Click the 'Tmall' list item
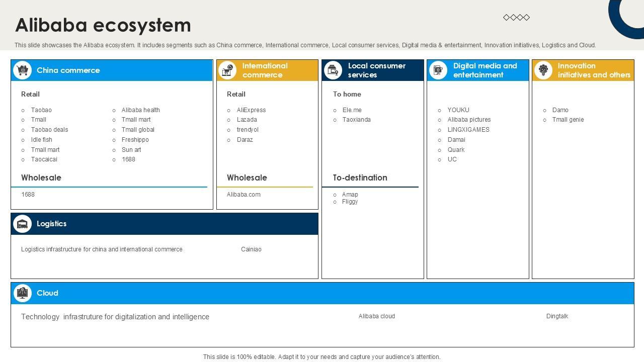 click(x=39, y=120)
